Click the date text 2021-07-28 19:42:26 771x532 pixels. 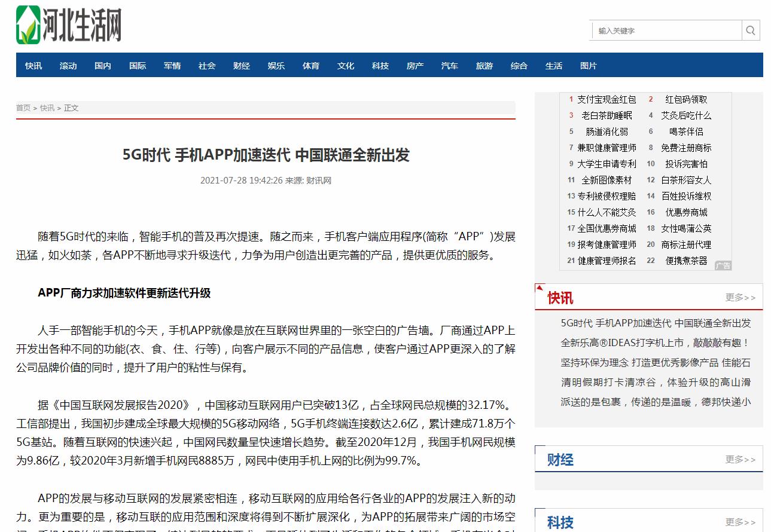[x=241, y=181]
